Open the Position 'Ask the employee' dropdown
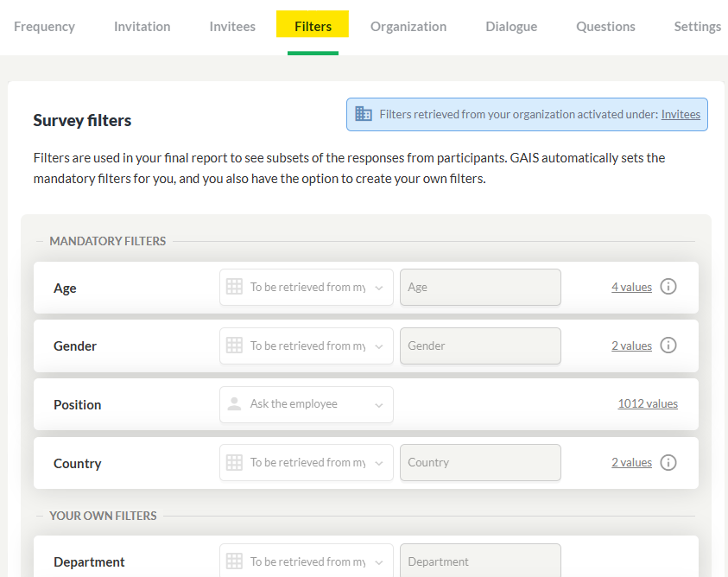The height and width of the screenshot is (577, 728). click(x=307, y=404)
